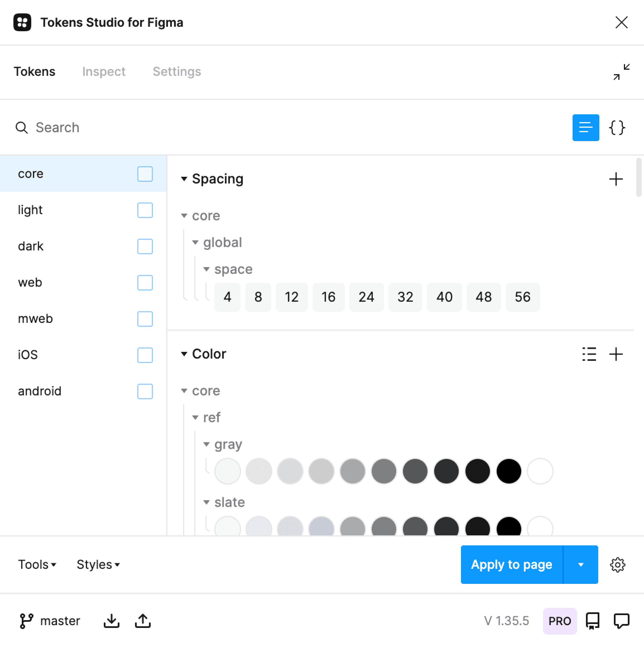Pick the black swatch in gray row
The height and width of the screenshot is (648, 644).
click(x=509, y=472)
